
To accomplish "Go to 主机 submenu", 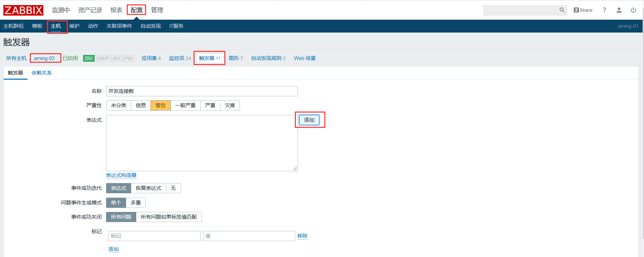I will point(56,26).
